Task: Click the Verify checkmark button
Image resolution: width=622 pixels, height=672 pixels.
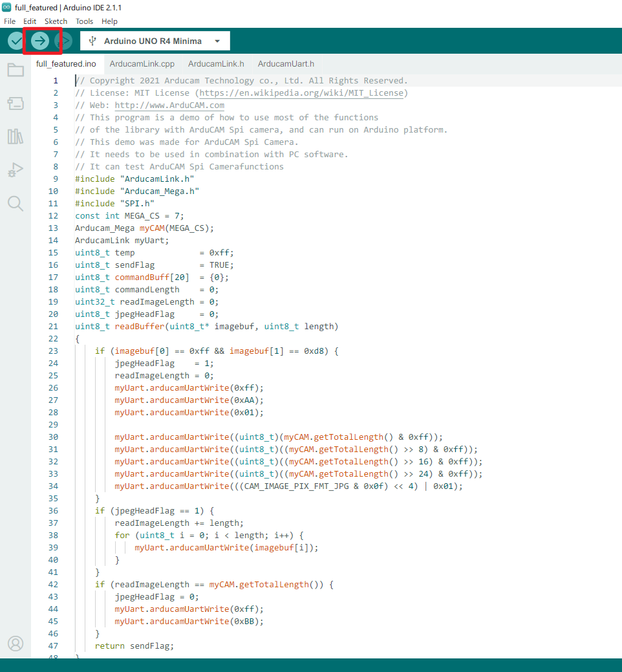Action: (x=16, y=41)
